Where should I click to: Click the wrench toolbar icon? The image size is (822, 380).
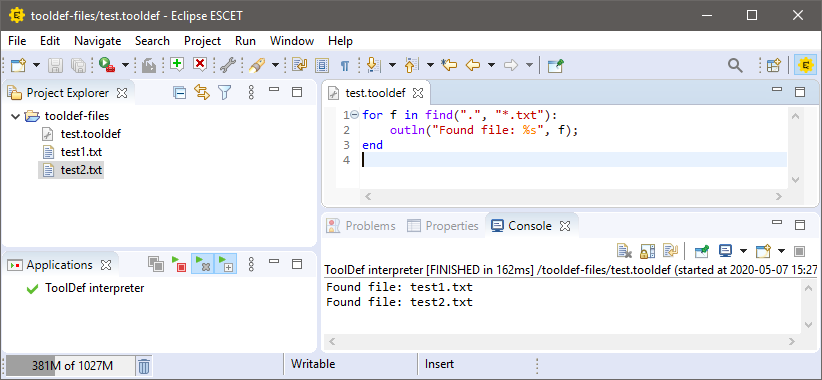[228, 65]
